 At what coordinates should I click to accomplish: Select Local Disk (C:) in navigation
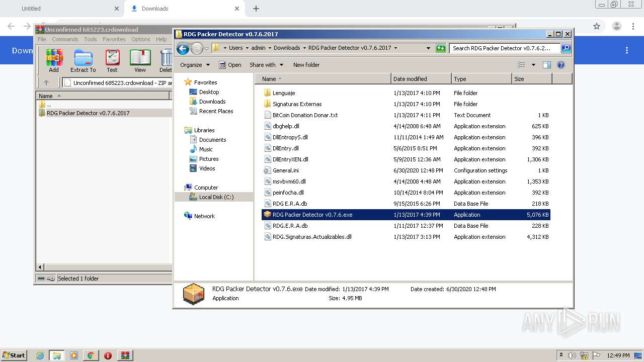(x=213, y=197)
